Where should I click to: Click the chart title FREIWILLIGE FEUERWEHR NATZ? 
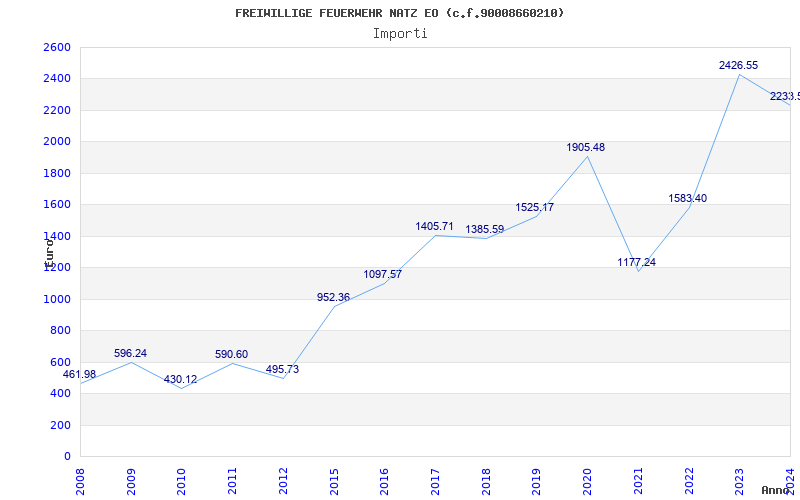399,13
